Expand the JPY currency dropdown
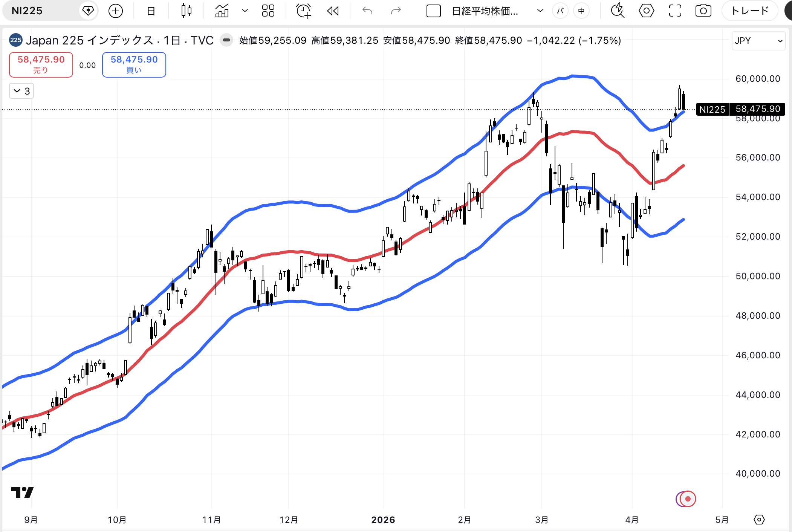Image resolution: width=792 pixels, height=532 pixels. pyautogui.click(x=758, y=41)
